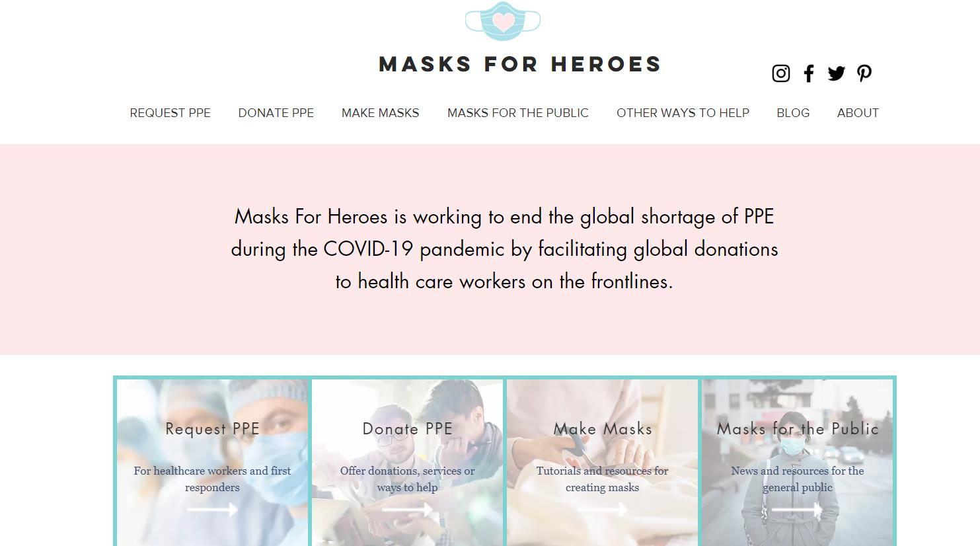The image size is (980, 546).
Task: Open the Instagram social icon
Action: [x=780, y=73]
